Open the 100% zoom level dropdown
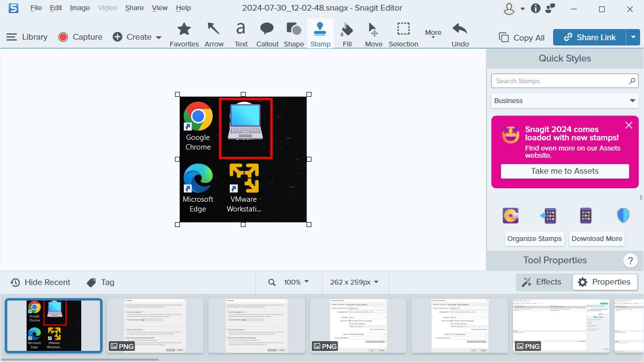The image size is (644, 362). 296,282
